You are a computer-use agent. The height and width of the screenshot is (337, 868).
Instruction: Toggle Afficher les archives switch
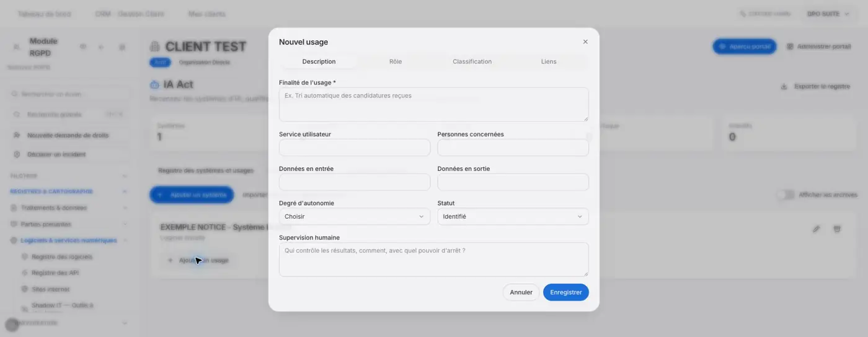[x=786, y=195]
